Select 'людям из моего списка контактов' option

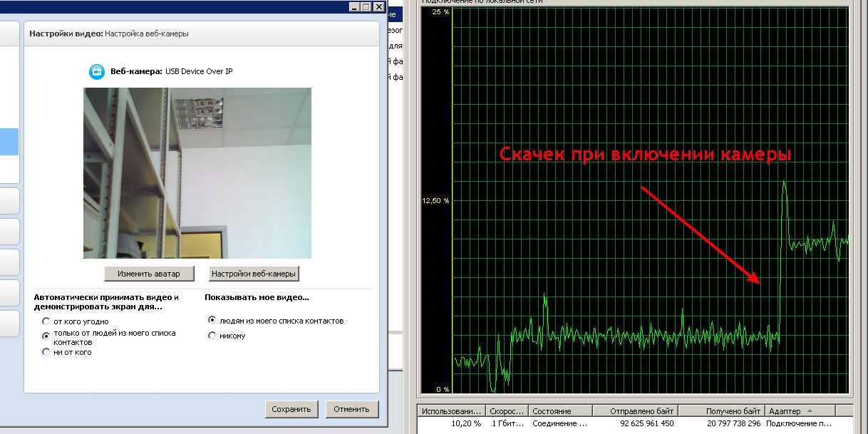tap(212, 321)
